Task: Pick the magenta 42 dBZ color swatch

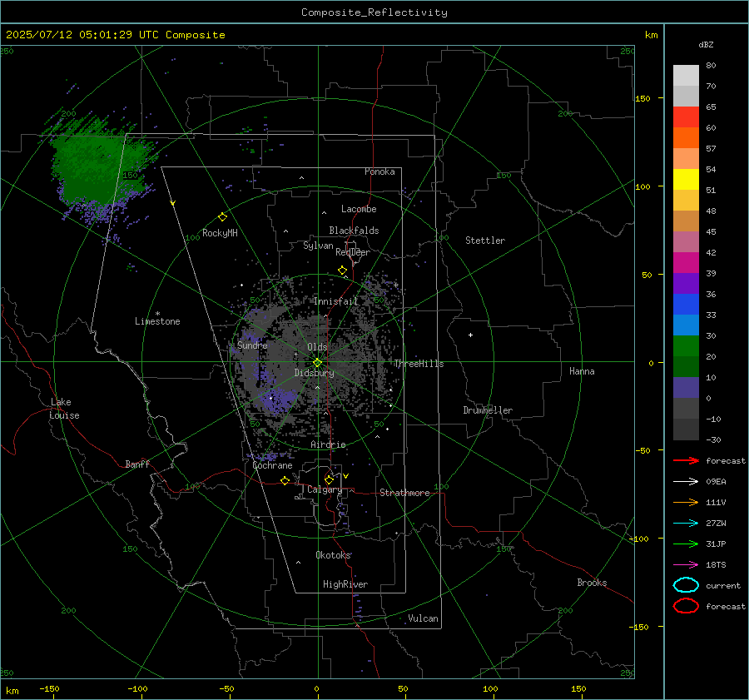Action: tap(686, 262)
